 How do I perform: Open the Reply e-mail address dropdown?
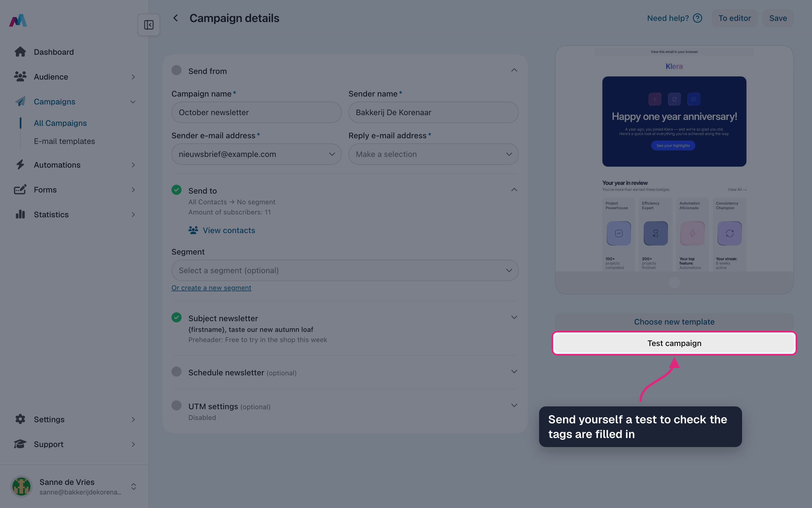point(433,154)
